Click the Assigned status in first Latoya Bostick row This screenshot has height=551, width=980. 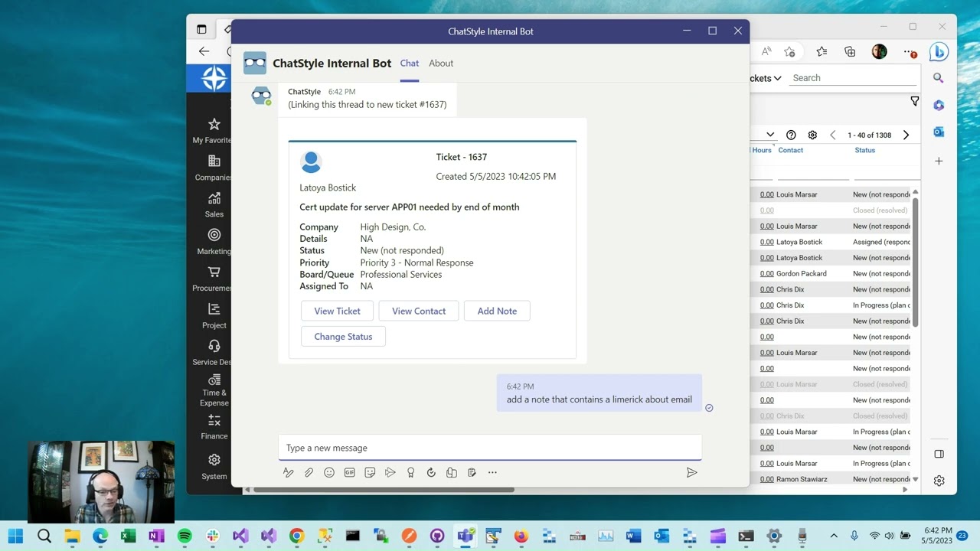[881, 242]
